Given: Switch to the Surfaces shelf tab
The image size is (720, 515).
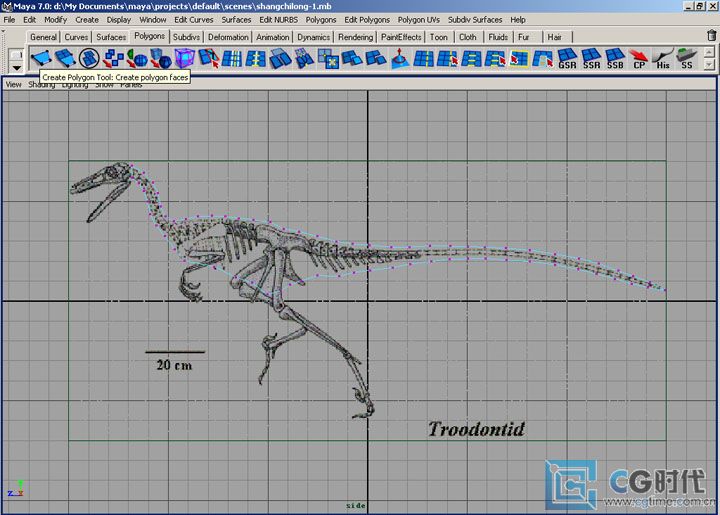Looking at the screenshot, I should [111, 37].
